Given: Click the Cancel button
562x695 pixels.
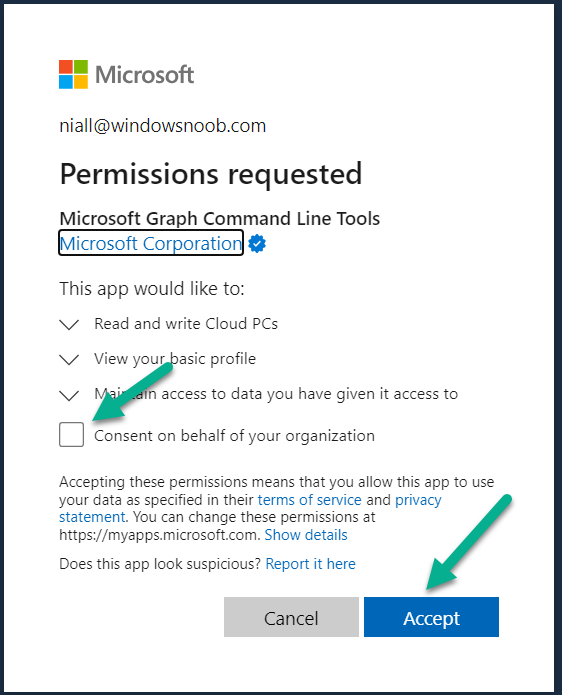Looking at the screenshot, I should click(x=291, y=617).
